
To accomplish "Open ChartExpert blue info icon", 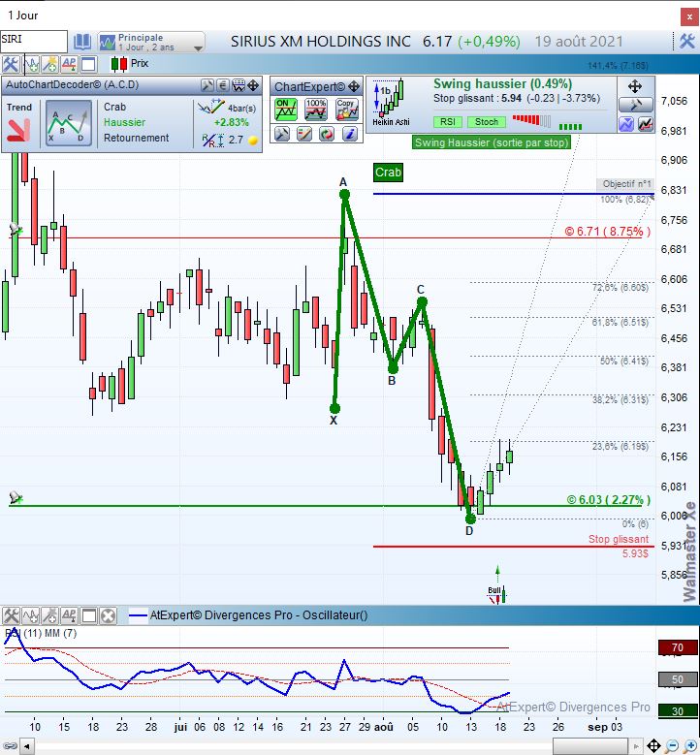I will [x=350, y=134].
